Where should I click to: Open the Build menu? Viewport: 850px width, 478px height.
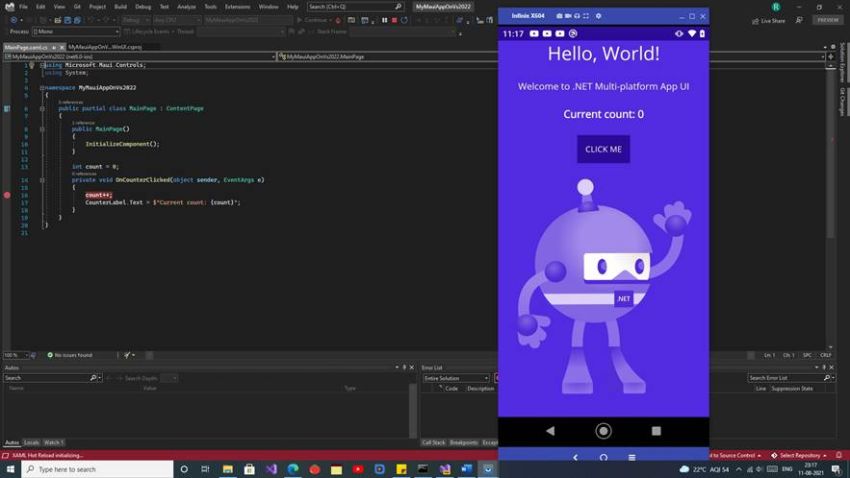tap(120, 7)
